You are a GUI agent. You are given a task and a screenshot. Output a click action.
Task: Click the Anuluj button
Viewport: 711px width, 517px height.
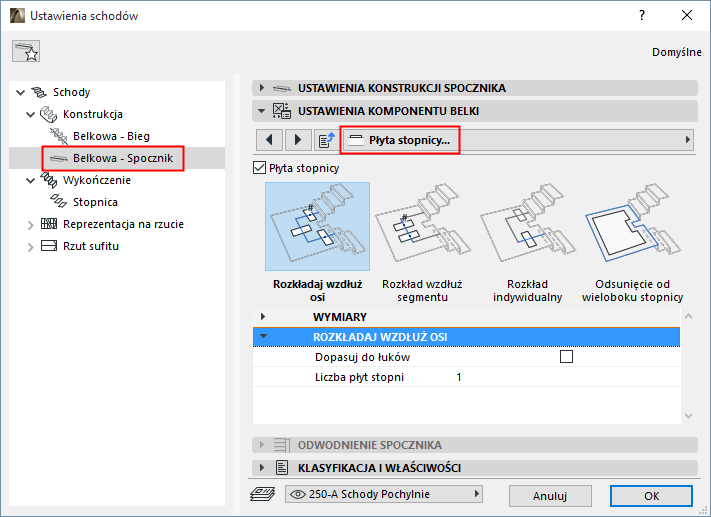(x=550, y=496)
